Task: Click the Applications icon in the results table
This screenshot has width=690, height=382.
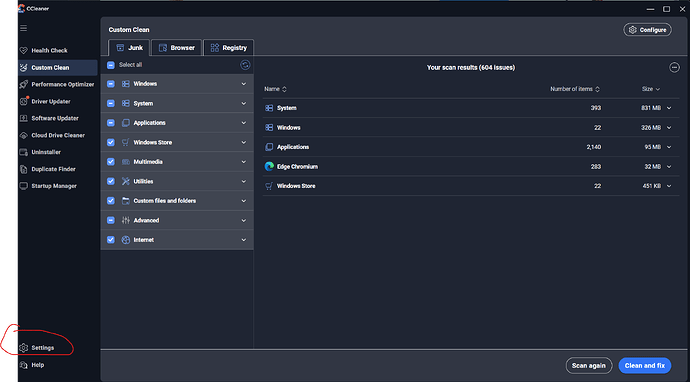Action: tap(269, 147)
